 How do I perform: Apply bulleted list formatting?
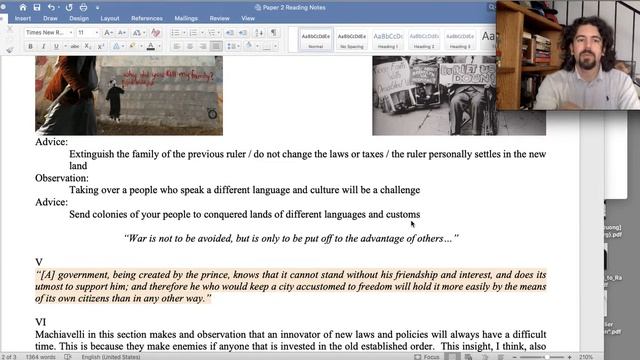click(175, 32)
